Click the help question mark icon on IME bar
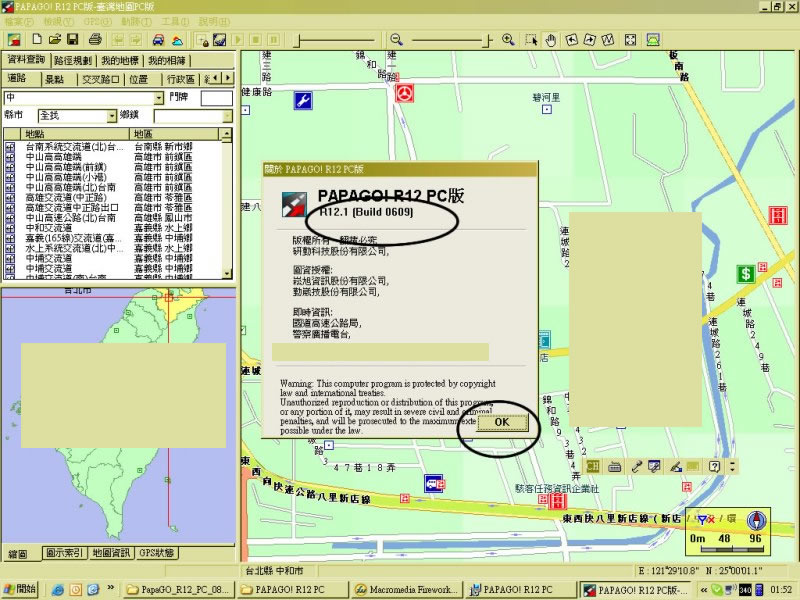Screen dimensions: 800x600 714,466
